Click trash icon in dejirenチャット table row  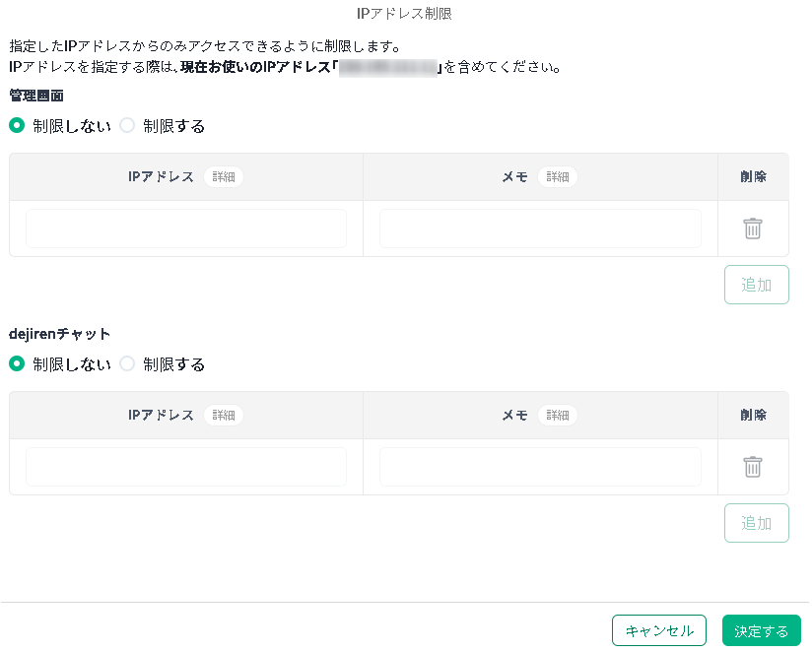753,467
